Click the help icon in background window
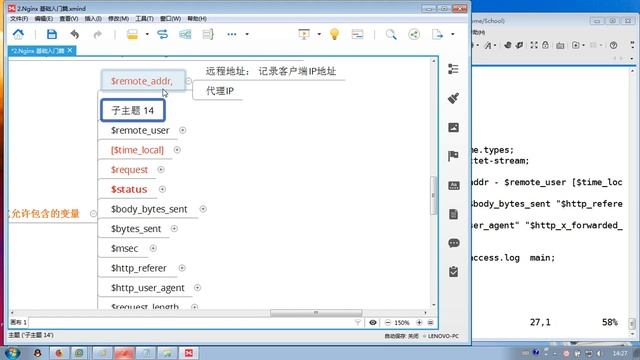Image resolution: width=640 pixels, height=360 pixels. click(x=613, y=45)
